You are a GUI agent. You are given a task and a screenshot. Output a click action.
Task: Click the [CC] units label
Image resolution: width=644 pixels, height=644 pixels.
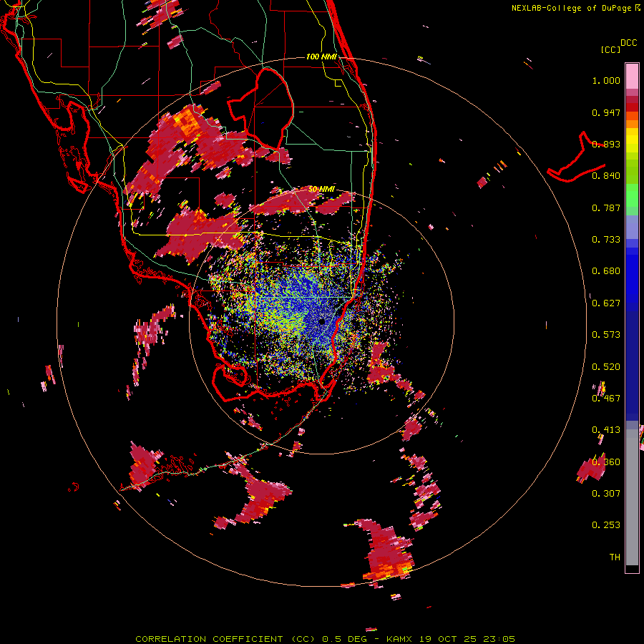point(611,49)
